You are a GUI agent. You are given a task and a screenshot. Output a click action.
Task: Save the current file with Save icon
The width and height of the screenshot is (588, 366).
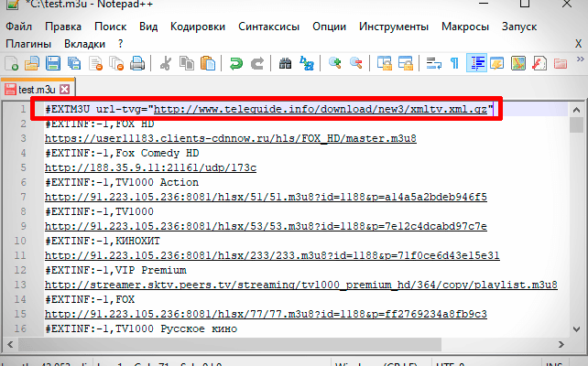[53, 63]
